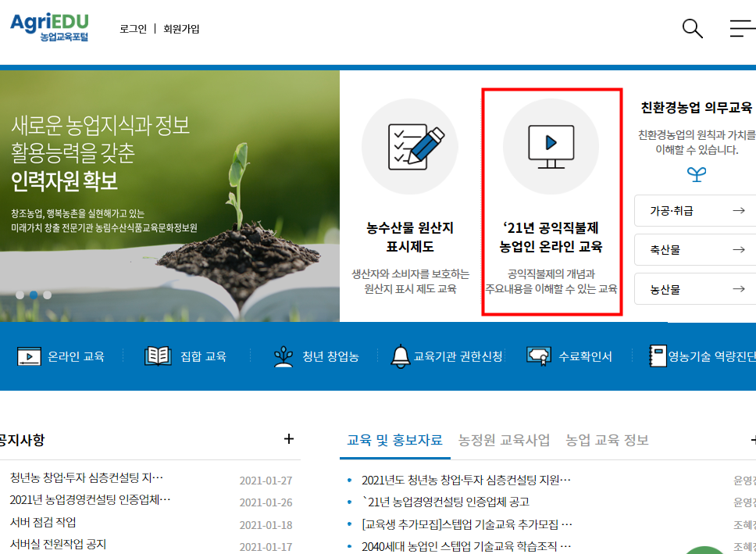
Task: Go to 교육기관 권한신청 menu item
Action: (x=458, y=356)
